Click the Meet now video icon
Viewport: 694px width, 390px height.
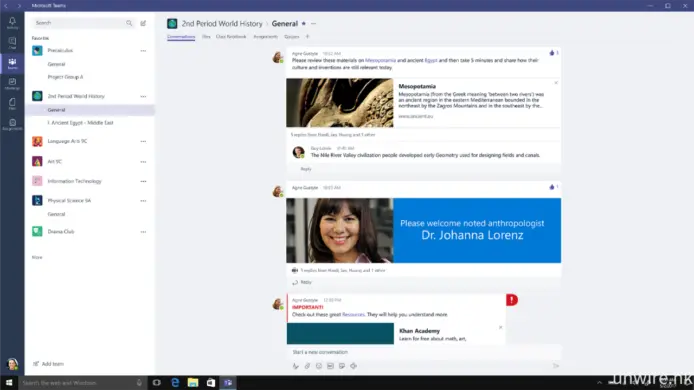point(353,366)
